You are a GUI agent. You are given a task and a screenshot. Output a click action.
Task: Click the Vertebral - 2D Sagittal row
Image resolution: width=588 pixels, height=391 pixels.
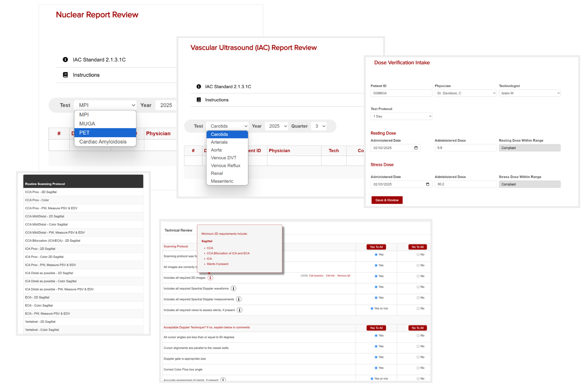83,322
